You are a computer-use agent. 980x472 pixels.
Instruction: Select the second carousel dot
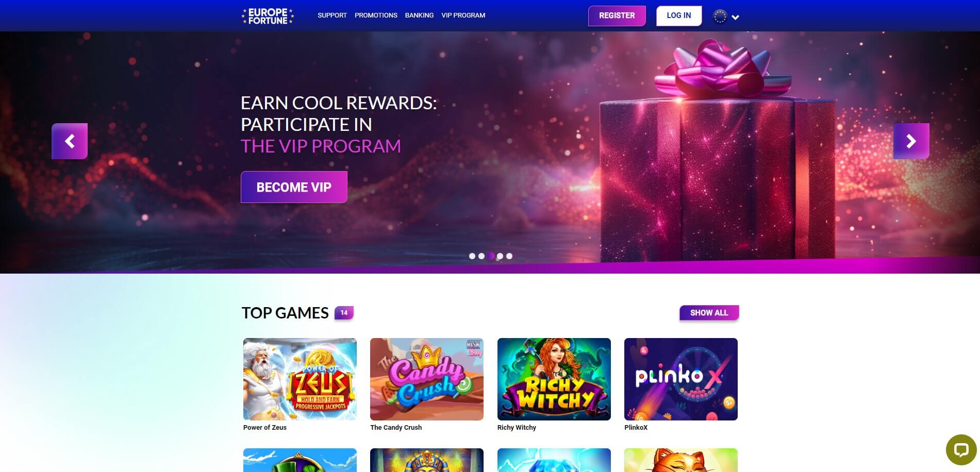(481, 256)
